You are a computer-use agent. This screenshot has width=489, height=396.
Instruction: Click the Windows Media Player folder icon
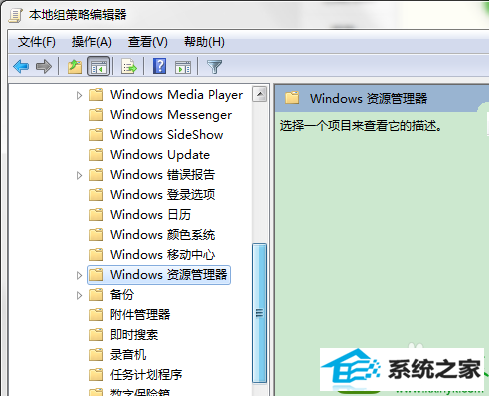96,95
